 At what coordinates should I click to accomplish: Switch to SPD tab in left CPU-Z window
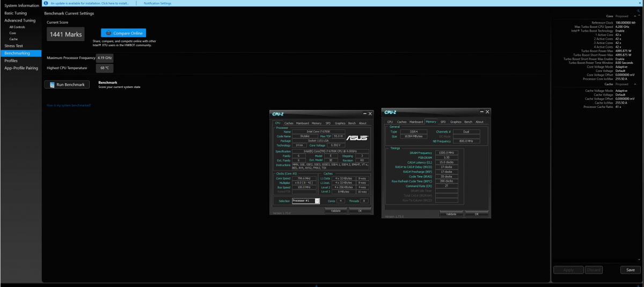pos(328,123)
